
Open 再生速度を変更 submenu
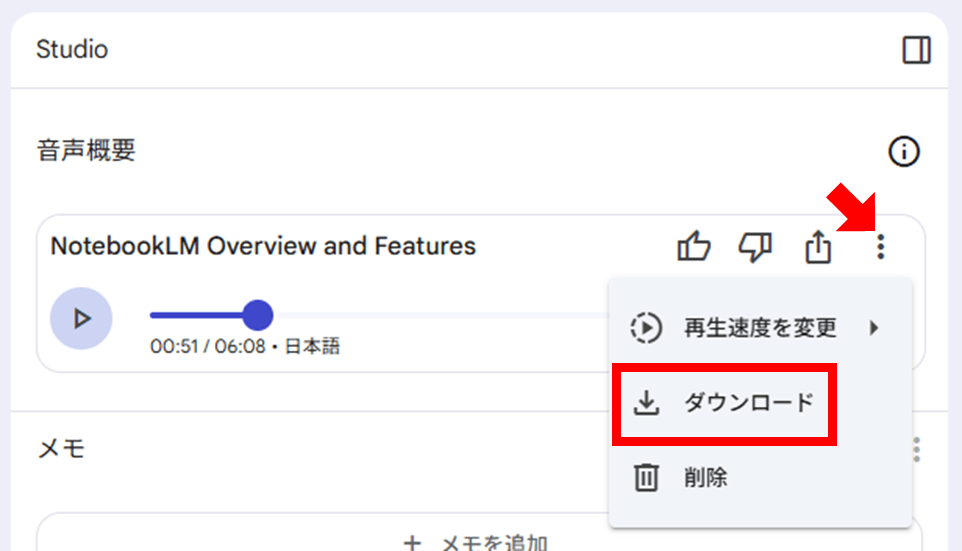point(760,328)
